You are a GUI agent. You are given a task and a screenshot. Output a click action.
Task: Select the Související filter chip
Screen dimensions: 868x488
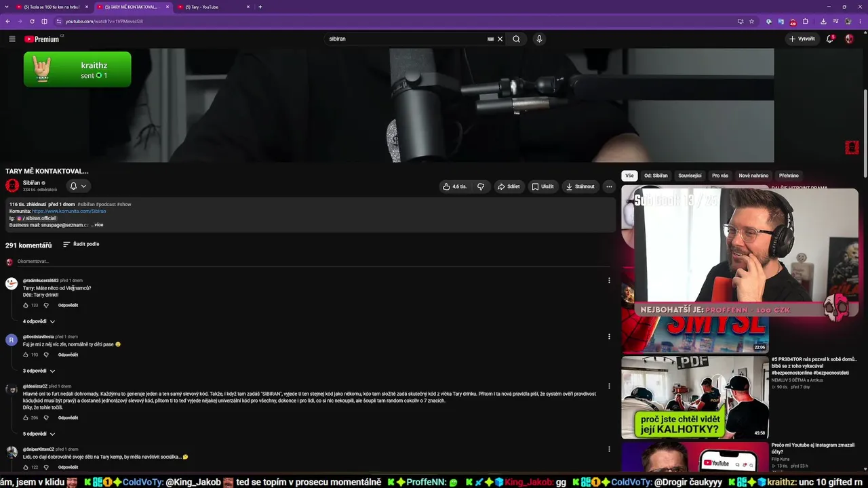pyautogui.click(x=690, y=176)
